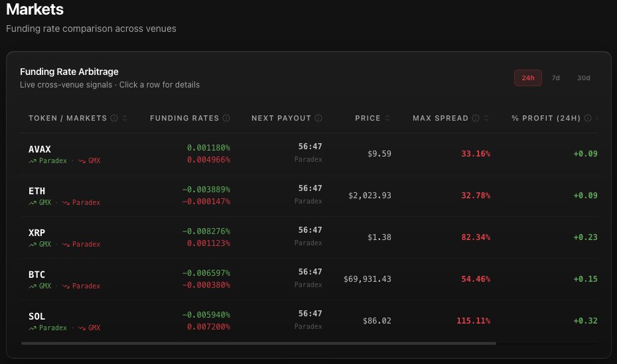Click the Paradex market label in BTC row

pyautogui.click(x=86, y=286)
